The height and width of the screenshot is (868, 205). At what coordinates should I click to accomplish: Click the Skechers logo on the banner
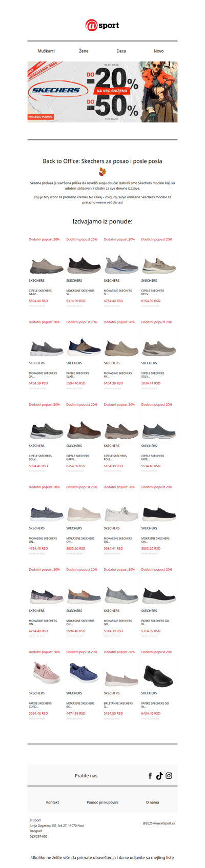coord(56,91)
